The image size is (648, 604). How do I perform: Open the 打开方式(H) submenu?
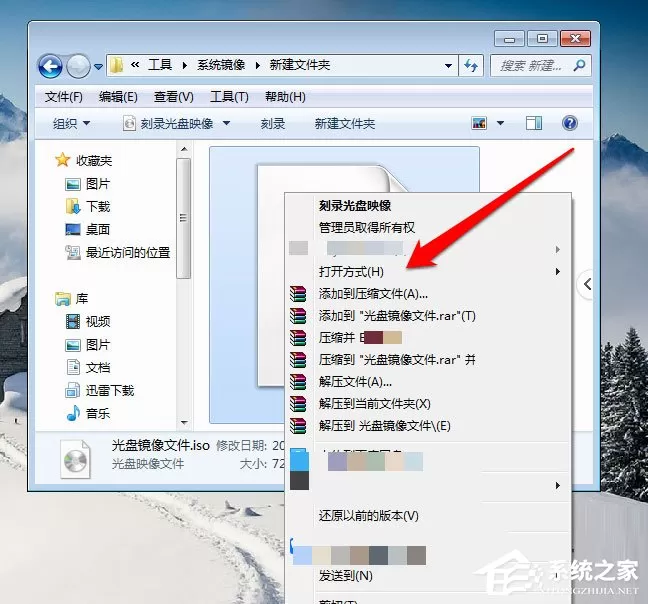tap(428, 272)
